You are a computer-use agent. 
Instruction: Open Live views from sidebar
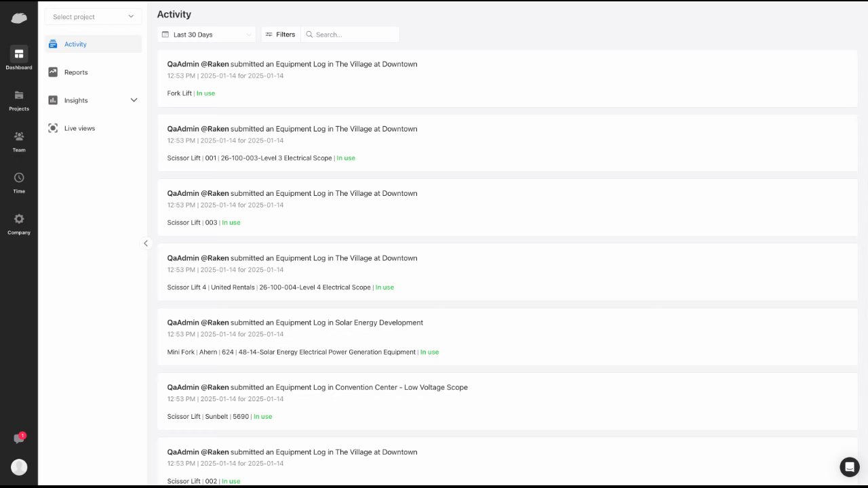(x=79, y=128)
